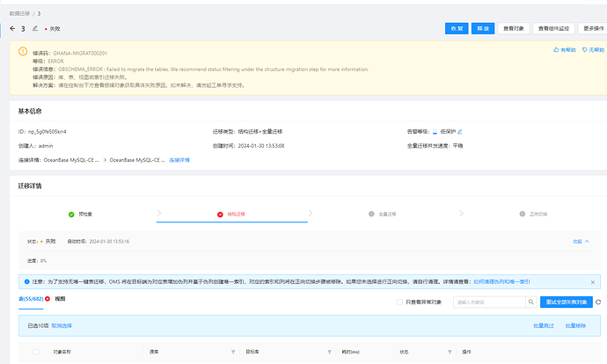This screenshot has width=607, height=364.
Task: Select the failed structure migration step
Action: tap(231, 214)
